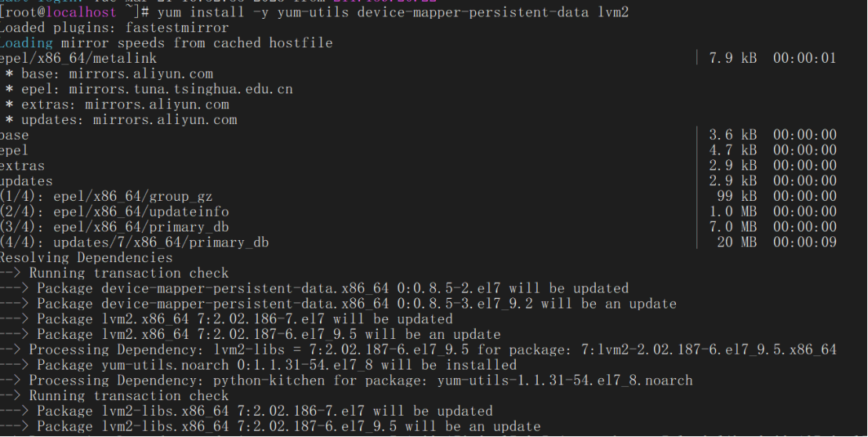
Task: Click the yum install command line
Action: [314, 13]
